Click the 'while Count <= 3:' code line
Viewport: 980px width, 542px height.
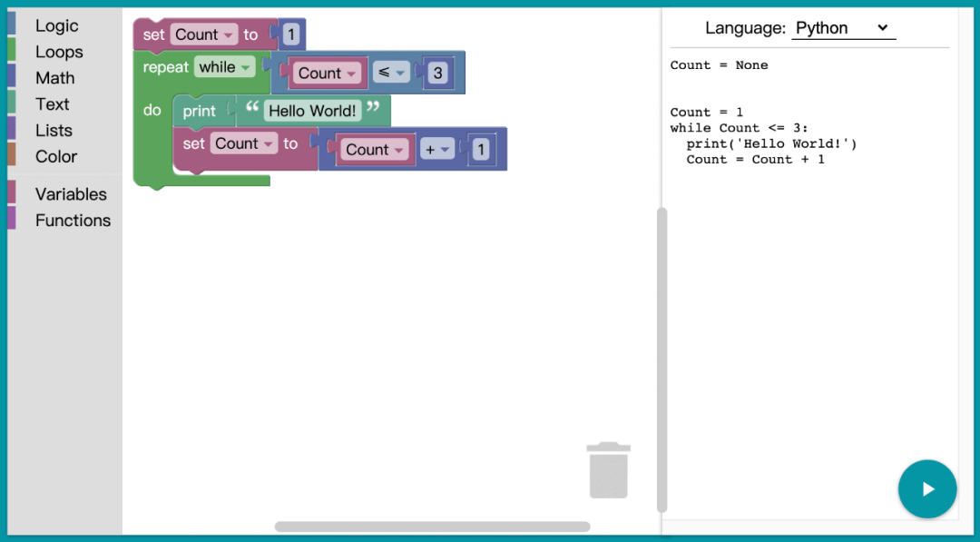click(x=739, y=128)
